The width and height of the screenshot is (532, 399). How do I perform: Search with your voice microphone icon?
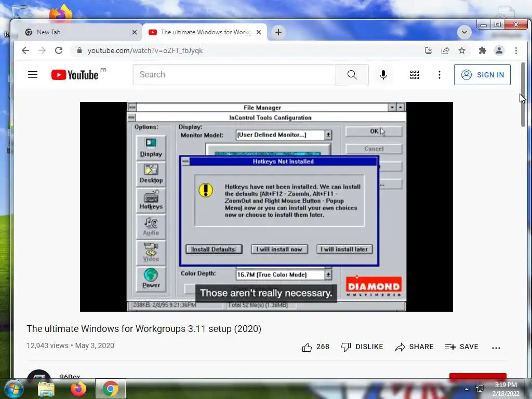click(383, 75)
